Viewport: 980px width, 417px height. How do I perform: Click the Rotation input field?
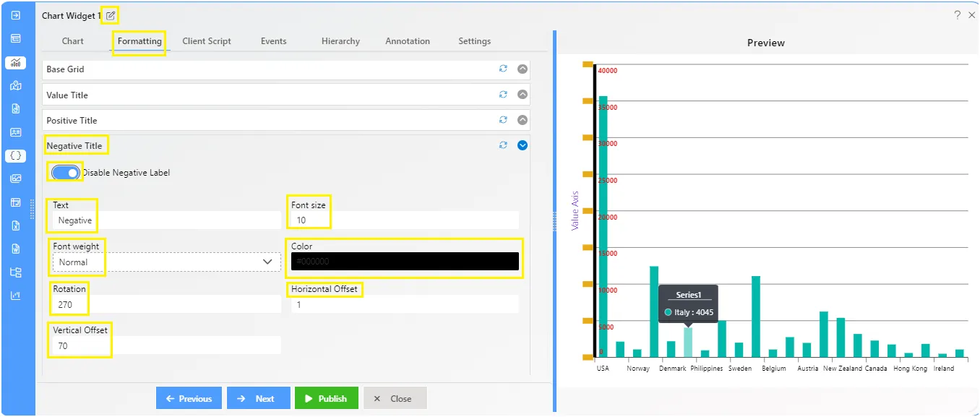(x=167, y=304)
